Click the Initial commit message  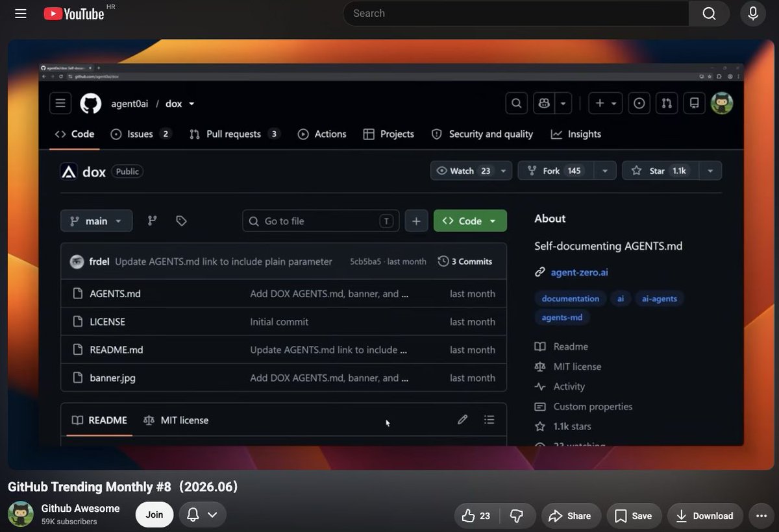pos(279,322)
